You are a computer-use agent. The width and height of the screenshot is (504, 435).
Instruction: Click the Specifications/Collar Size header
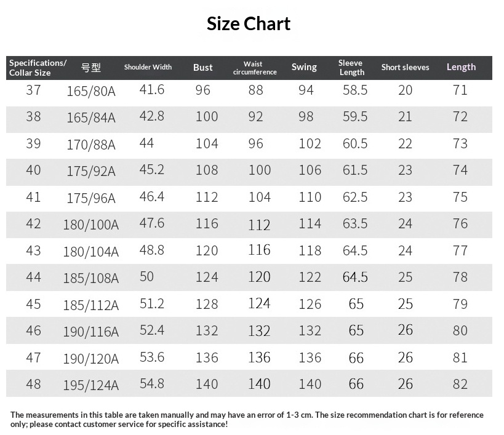coord(38,68)
